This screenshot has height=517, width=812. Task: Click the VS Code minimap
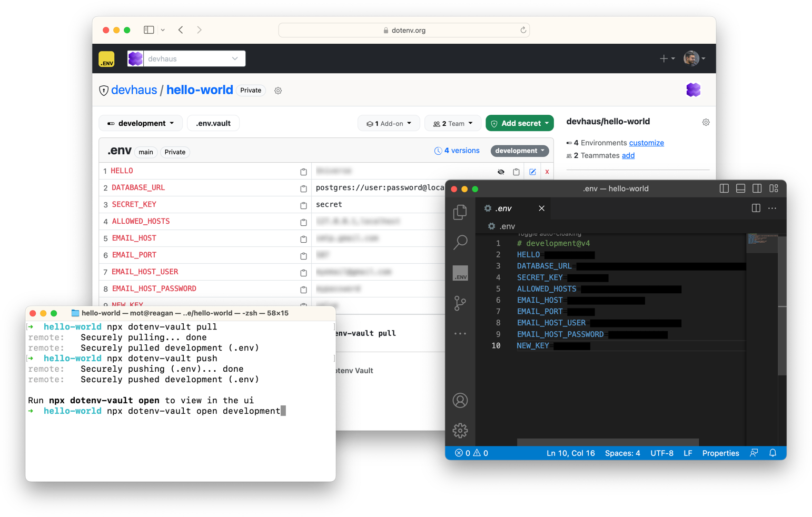coord(762,243)
